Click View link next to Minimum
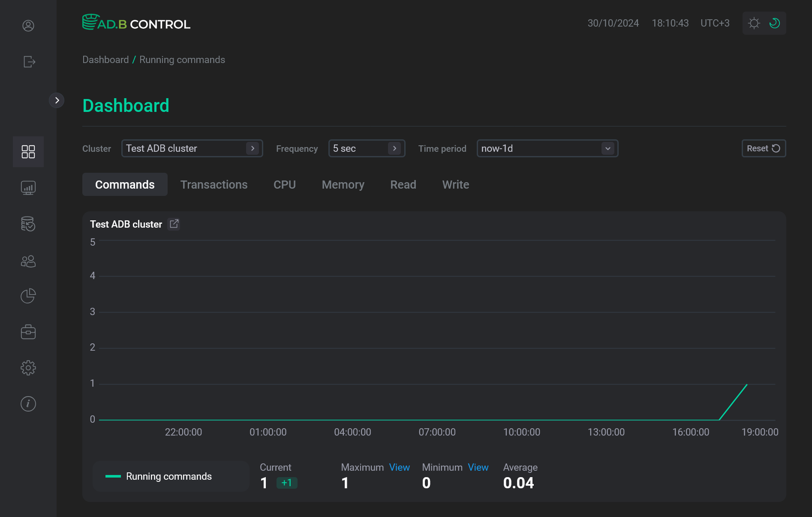The height and width of the screenshot is (517, 812). pyautogui.click(x=478, y=467)
